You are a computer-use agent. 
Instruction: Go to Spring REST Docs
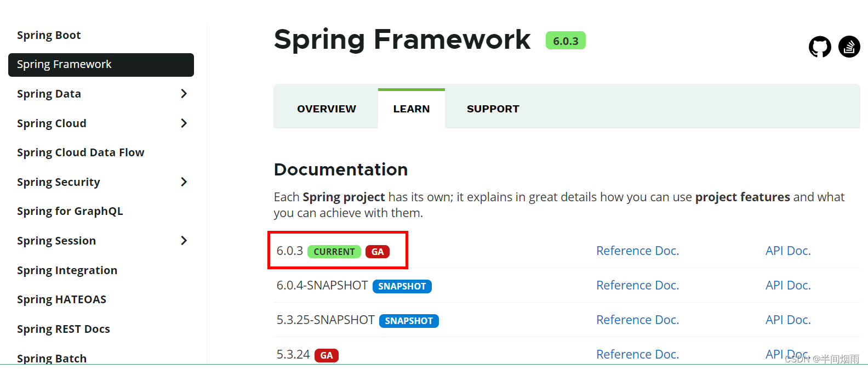64,329
